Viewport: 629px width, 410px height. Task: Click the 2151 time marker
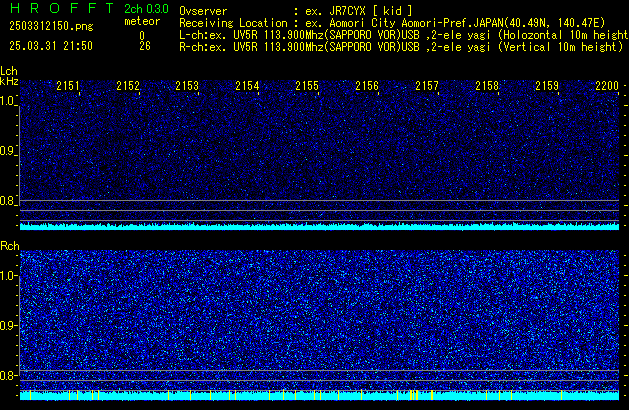coord(68,86)
